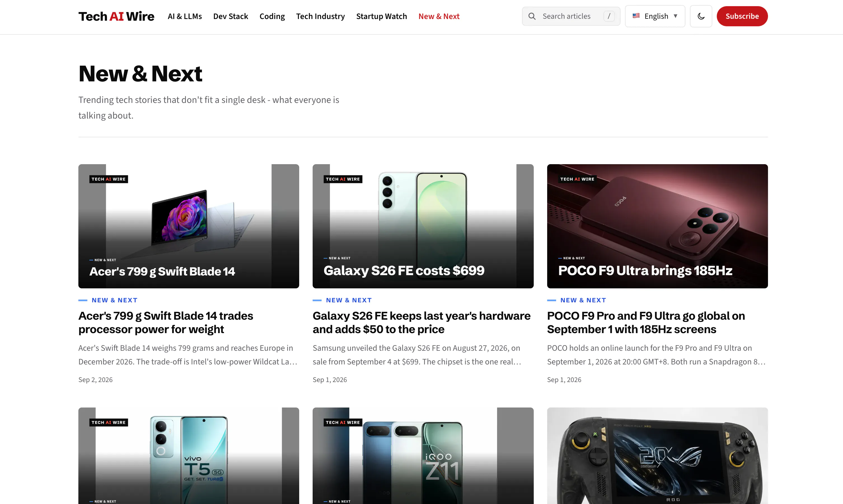
Task: Click the Tech AI Wire site logo
Action: 116,16
